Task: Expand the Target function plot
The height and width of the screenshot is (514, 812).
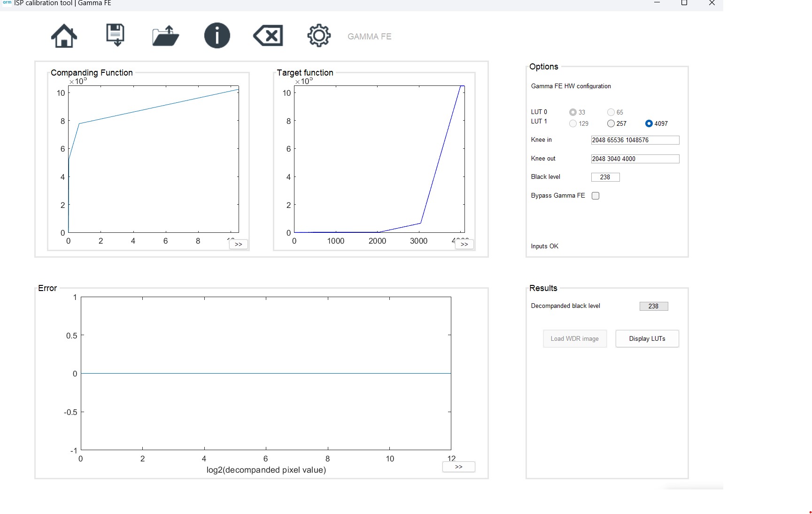Action: pos(464,244)
